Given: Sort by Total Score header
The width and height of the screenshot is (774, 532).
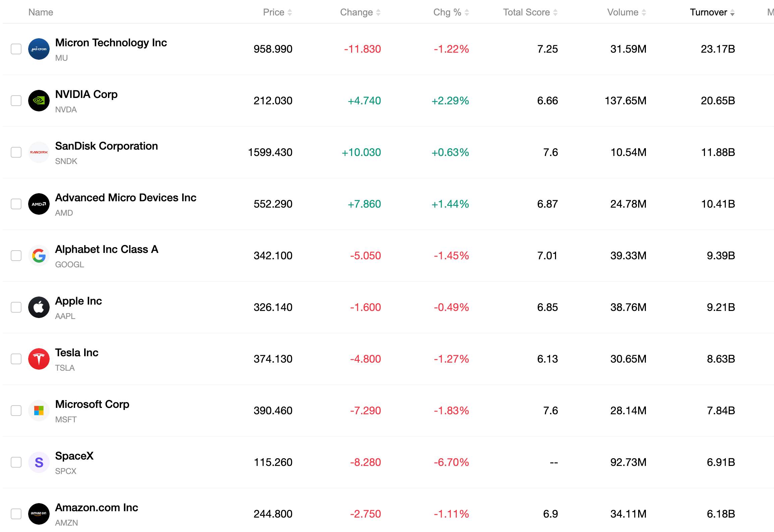Looking at the screenshot, I should pos(531,12).
